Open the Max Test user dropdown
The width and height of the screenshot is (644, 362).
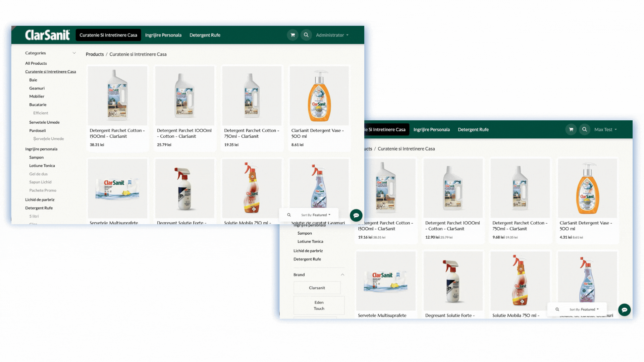(605, 129)
